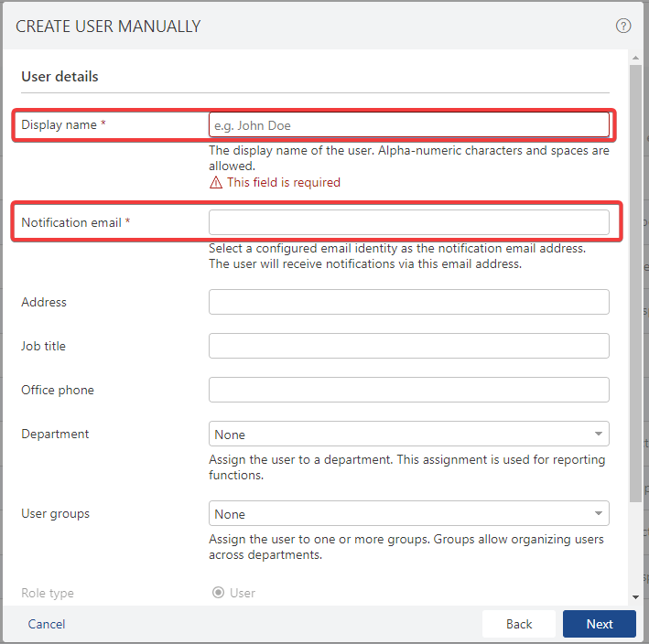Expand the User groups dropdown

[408, 513]
